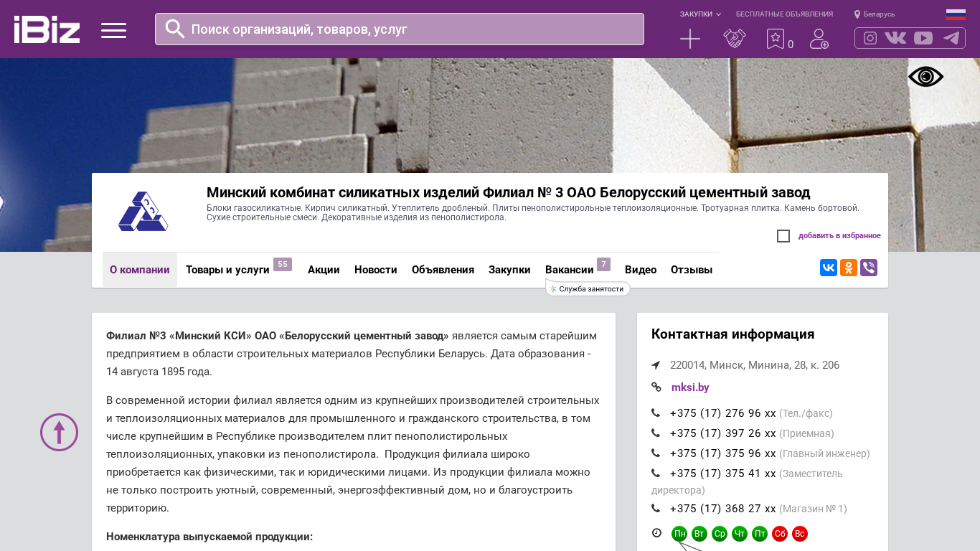Click the website link chain icon
The image size is (980, 551).
click(x=656, y=387)
